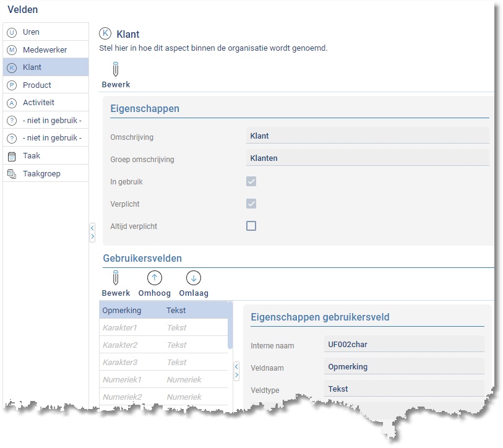Collapse the user fields list splitter
This screenshot has width=503, height=448.
click(236, 371)
